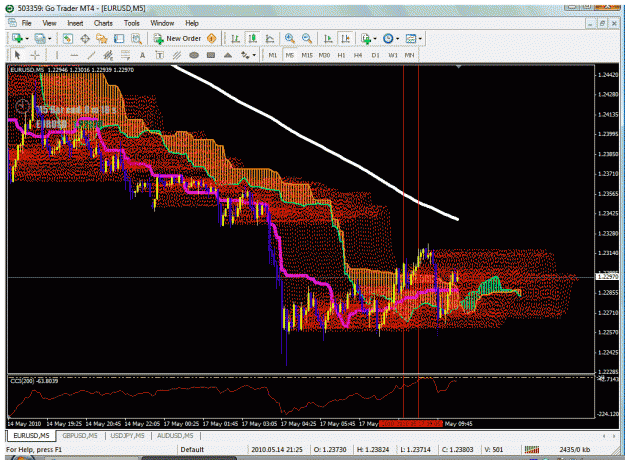
Task: Open the File menu
Action: click(x=26, y=23)
